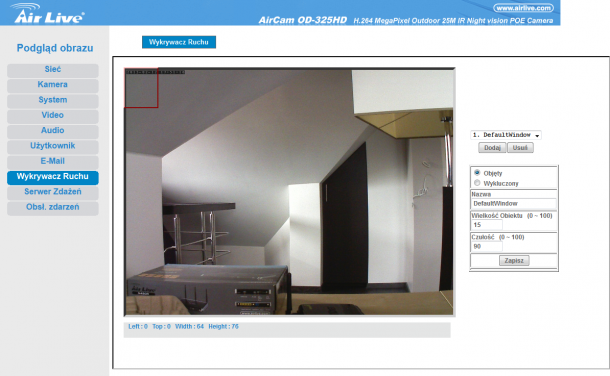Click the Wykrywacz Ruchu tab header
Viewport: 610px width, 376px height.
(179, 42)
